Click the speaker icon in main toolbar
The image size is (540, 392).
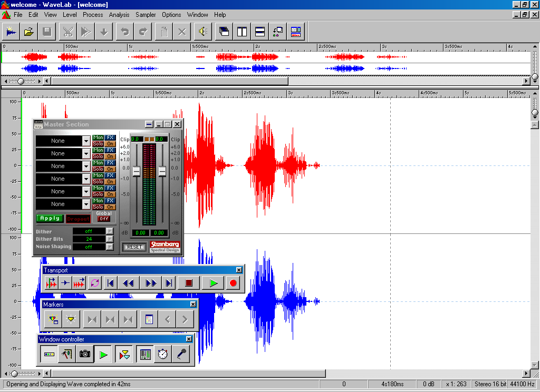click(201, 32)
